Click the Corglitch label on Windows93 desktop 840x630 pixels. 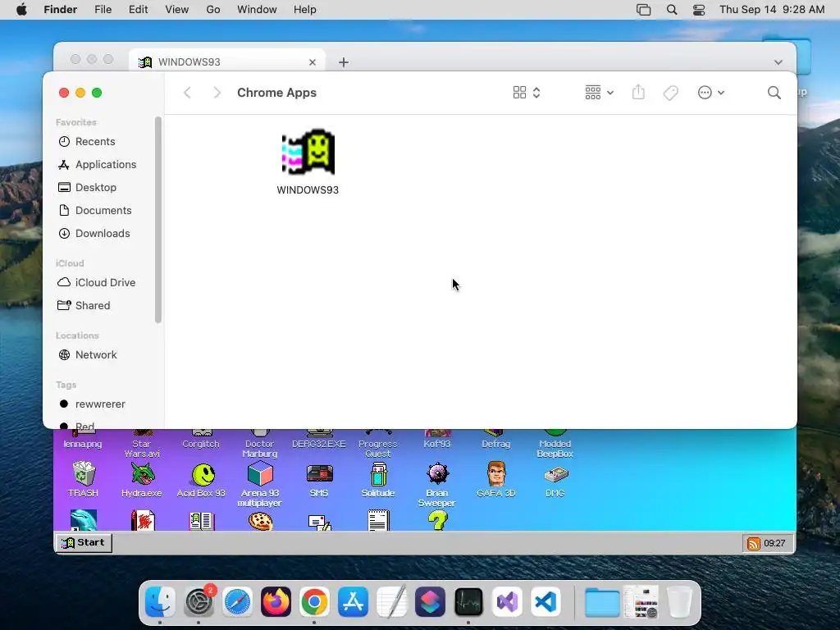201,444
